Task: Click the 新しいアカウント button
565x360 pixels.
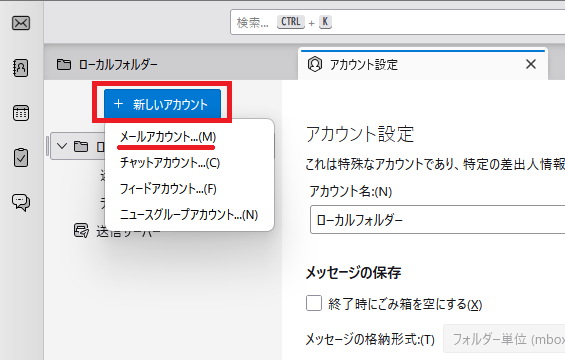Action: [x=162, y=104]
